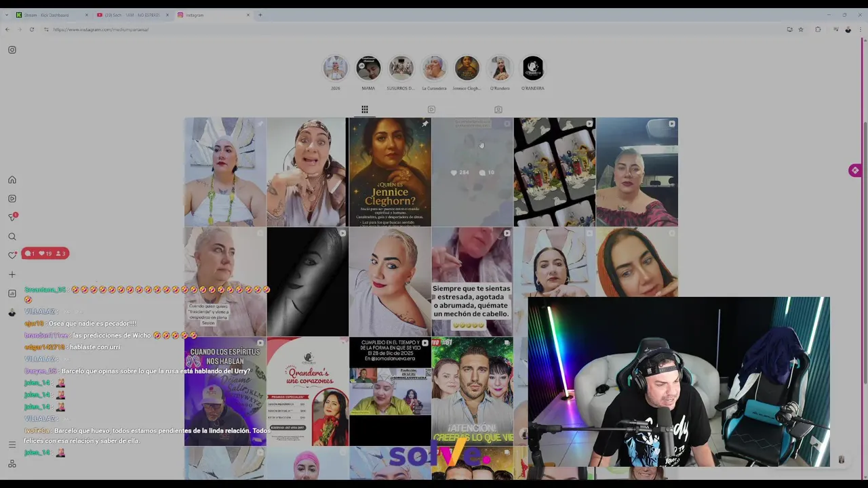Viewport: 868px width, 488px height.
Task: Open Search in the Instagram sidebar
Action: [12, 237]
